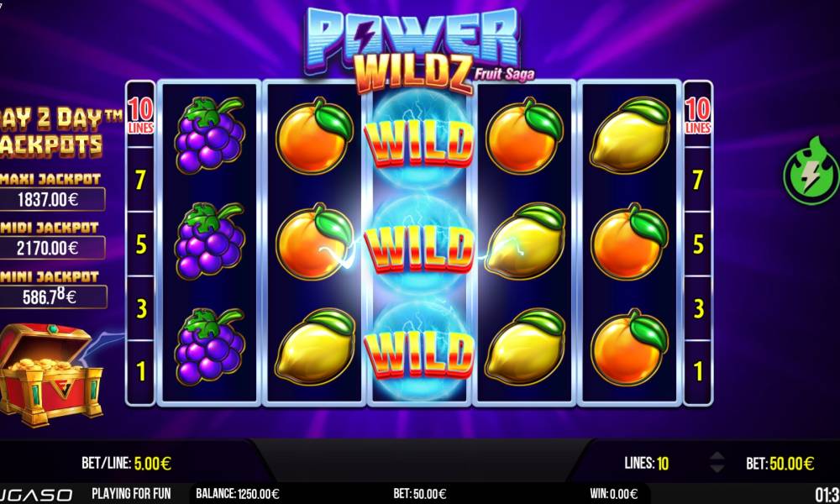Open the red treasure chest jackpot icon
The height and width of the screenshot is (504, 840).
(x=50, y=375)
